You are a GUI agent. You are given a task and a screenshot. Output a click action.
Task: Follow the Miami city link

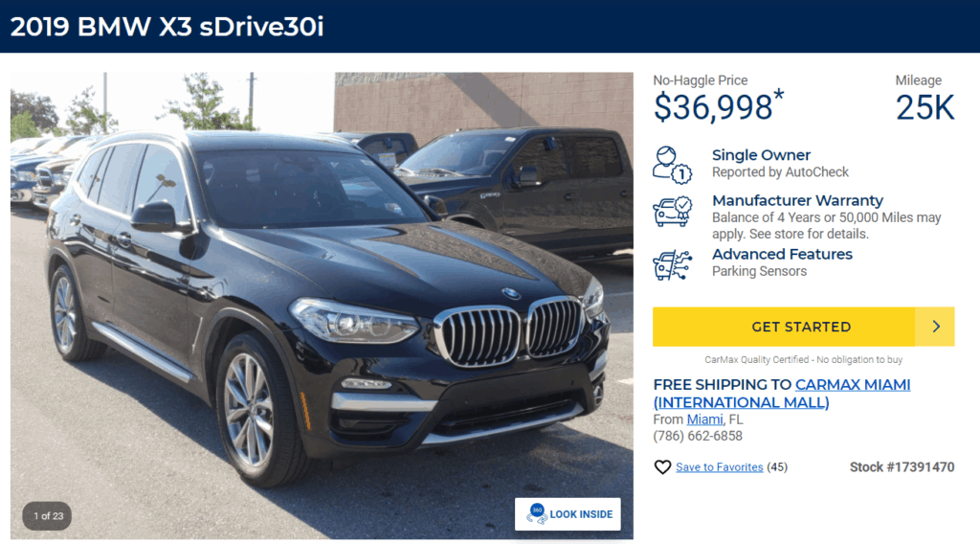pos(704,419)
